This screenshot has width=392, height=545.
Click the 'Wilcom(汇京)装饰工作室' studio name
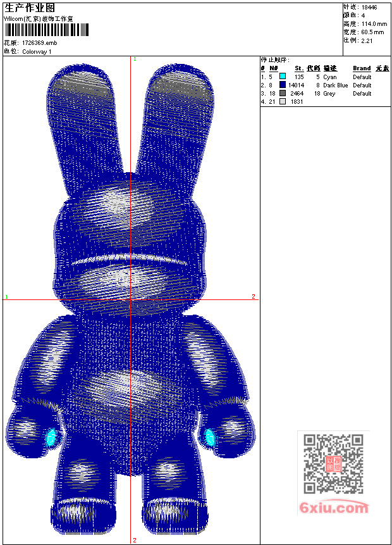[x=38, y=19]
